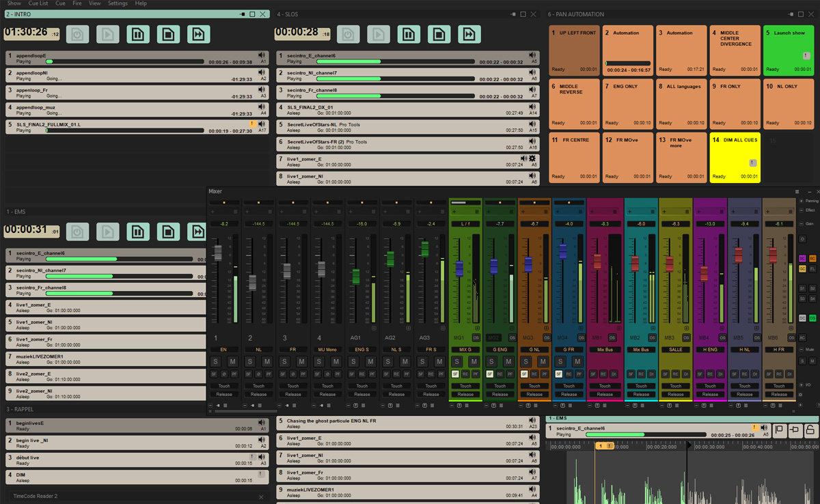
Task: Click the play button in SLOS panel
Action: tap(378, 34)
